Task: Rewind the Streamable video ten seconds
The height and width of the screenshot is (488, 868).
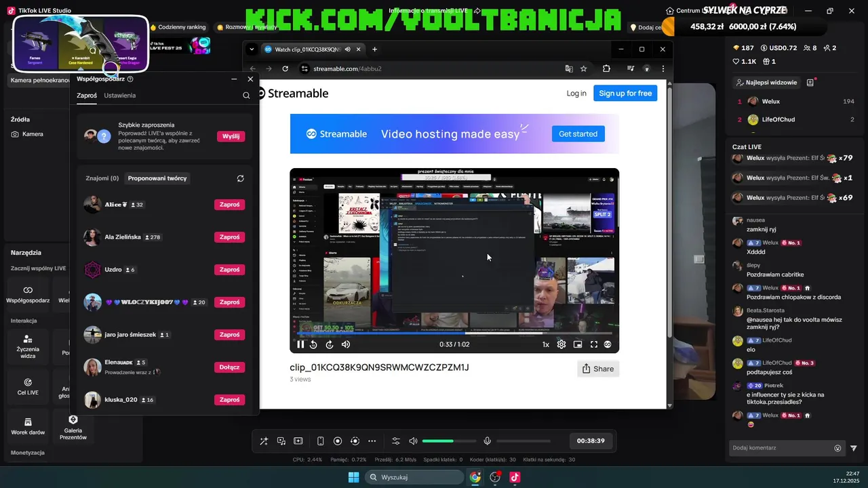Action: point(313,344)
